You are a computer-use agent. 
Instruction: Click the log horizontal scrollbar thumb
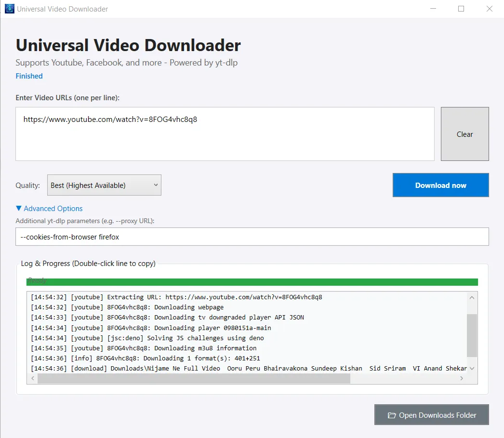pyautogui.click(x=194, y=378)
